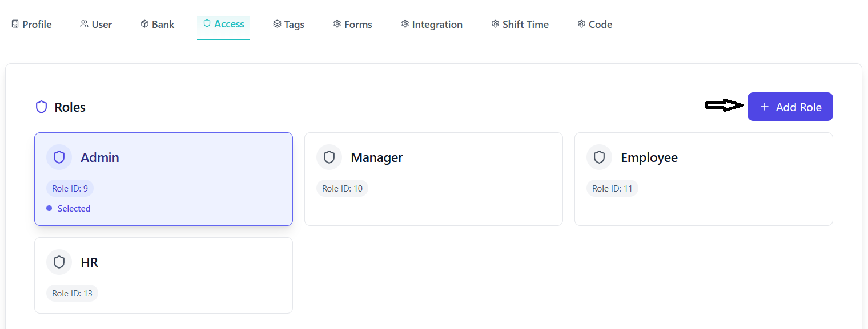The height and width of the screenshot is (329, 868).
Task: Click the shield icon on HR card
Action: tap(59, 262)
